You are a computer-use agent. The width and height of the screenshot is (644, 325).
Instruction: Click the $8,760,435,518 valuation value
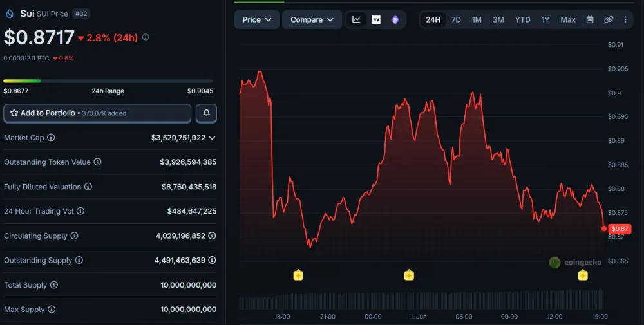[x=189, y=187]
